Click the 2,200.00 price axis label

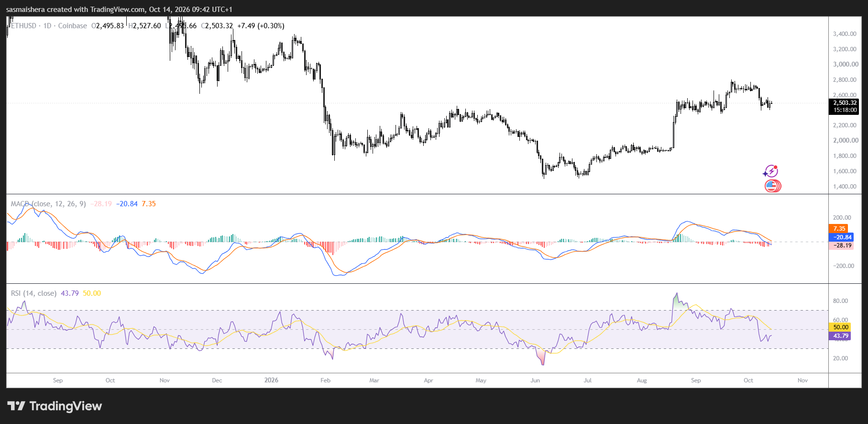click(x=845, y=125)
